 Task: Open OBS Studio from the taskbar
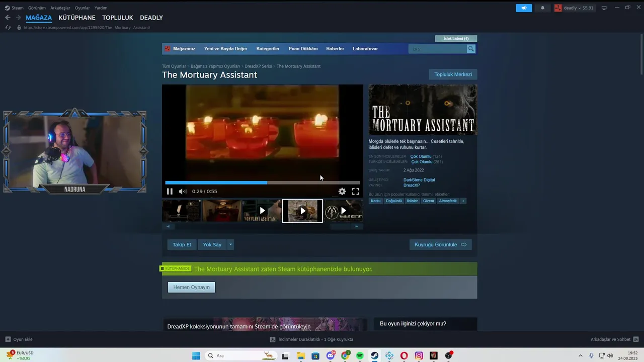[x=448, y=355]
